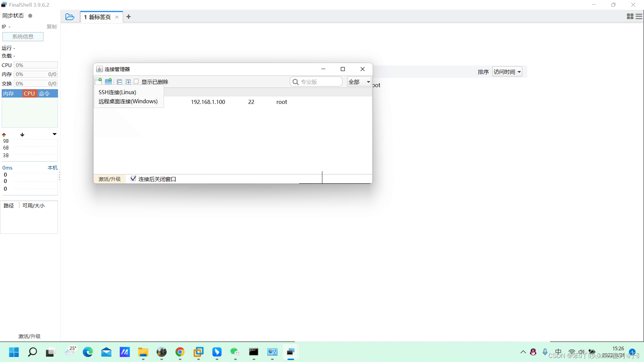Click 激活/升级 in the connection manager
This screenshot has height=362, width=644.
pos(109,179)
